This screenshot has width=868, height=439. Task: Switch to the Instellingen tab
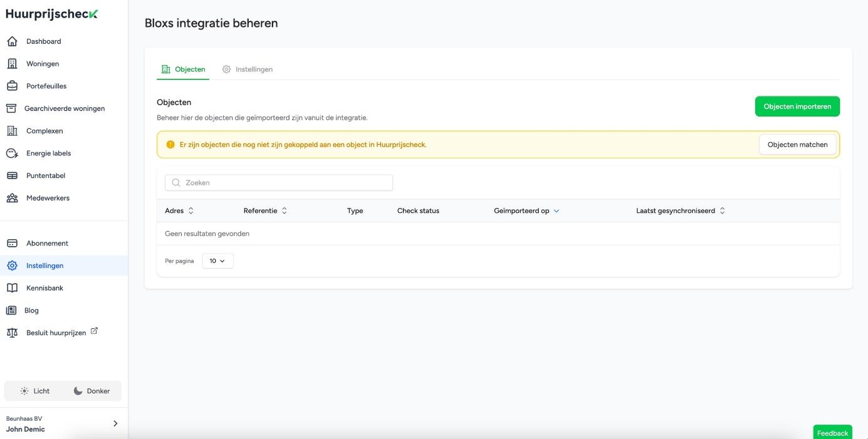point(248,70)
